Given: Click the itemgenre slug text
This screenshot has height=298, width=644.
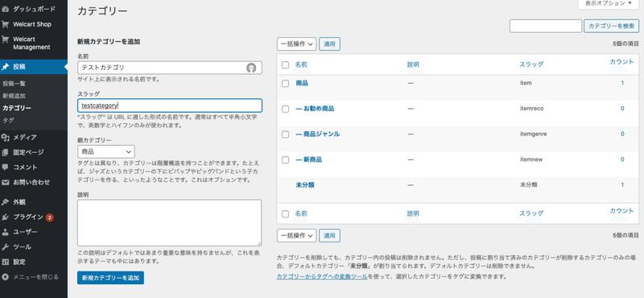Looking at the screenshot, I should point(533,134).
